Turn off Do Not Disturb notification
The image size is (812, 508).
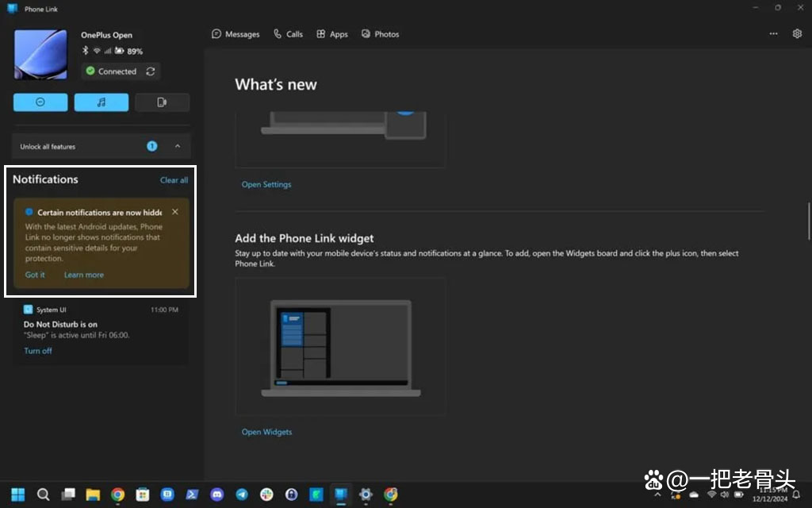(38, 351)
